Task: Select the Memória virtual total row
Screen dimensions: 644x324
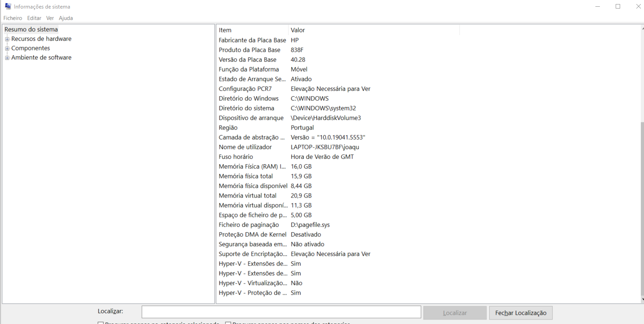Action: 338,196
